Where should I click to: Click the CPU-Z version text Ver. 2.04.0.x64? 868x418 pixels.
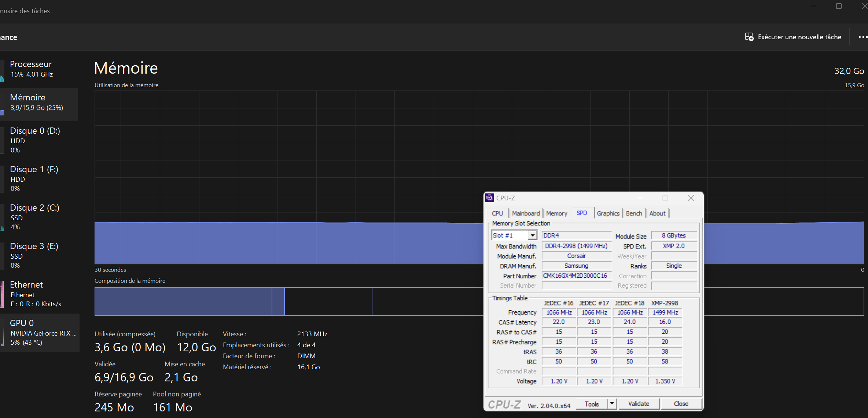coord(549,406)
